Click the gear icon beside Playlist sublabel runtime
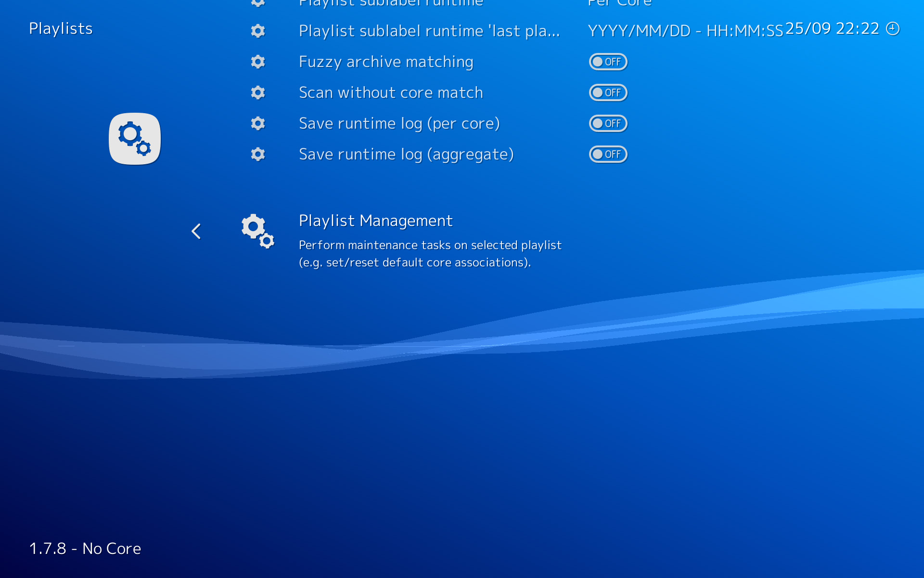 tap(258, 2)
